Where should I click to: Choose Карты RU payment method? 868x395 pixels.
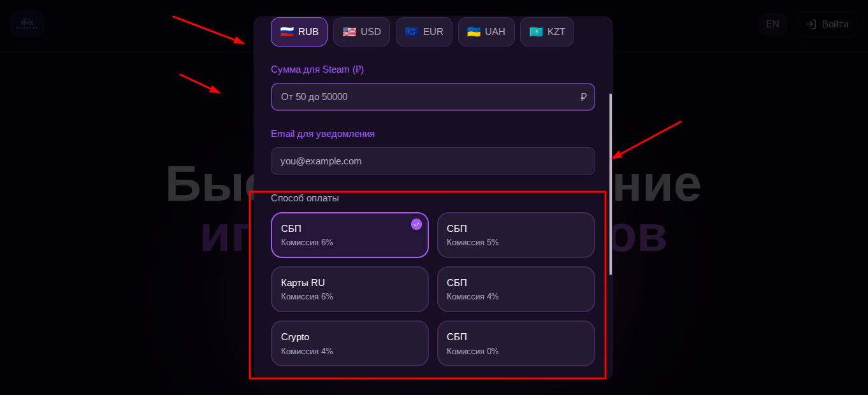[x=350, y=289]
